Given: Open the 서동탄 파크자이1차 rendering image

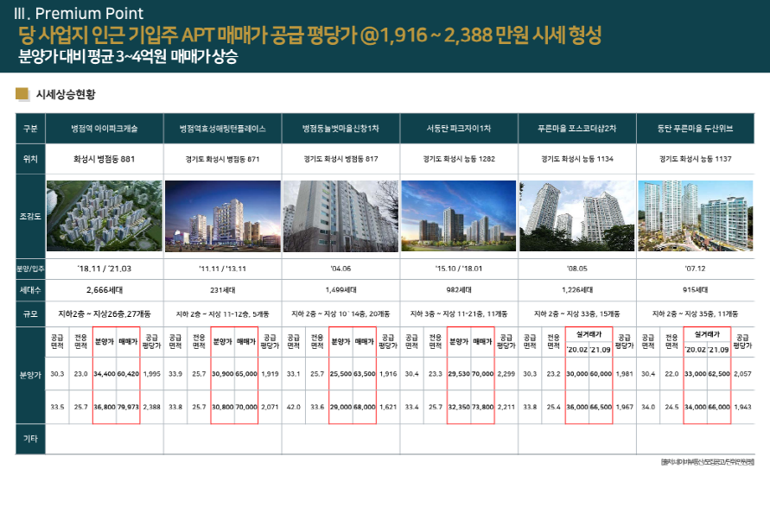Looking at the screenshot, I should point(458,215).
